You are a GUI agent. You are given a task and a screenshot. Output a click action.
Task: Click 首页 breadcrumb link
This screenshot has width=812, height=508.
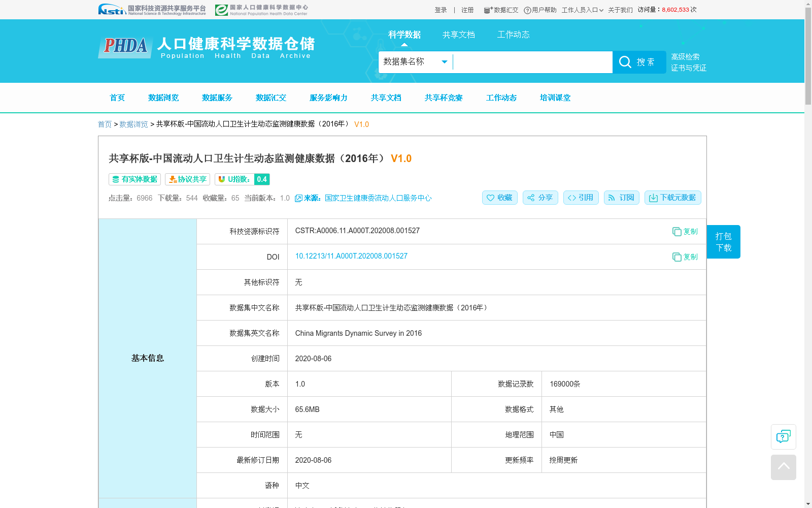pos(105,124)
